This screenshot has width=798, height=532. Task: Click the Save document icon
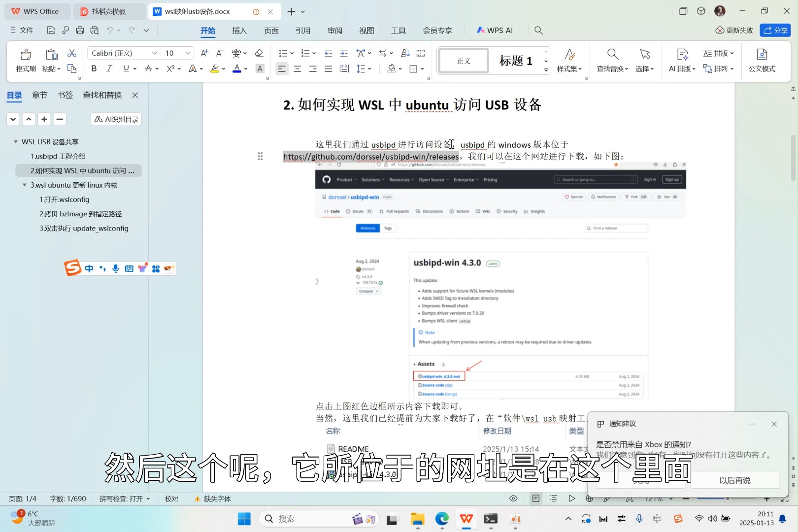[x=51, y=31]
